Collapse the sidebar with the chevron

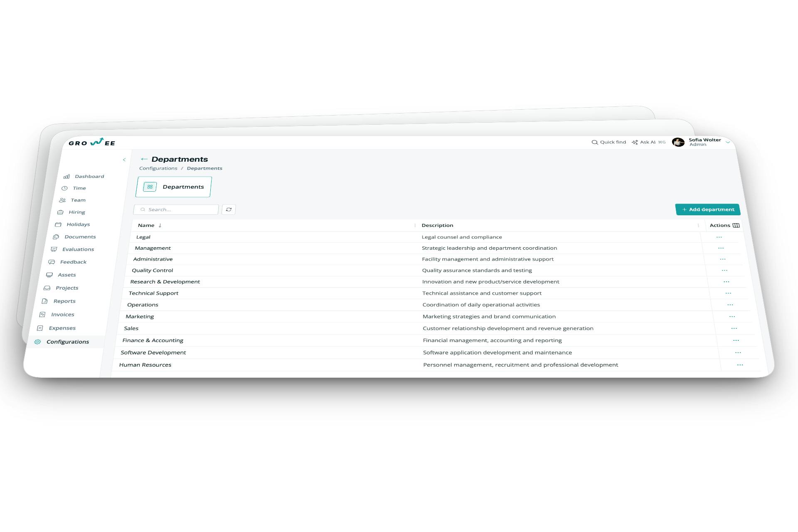click(x=124, y=160)
